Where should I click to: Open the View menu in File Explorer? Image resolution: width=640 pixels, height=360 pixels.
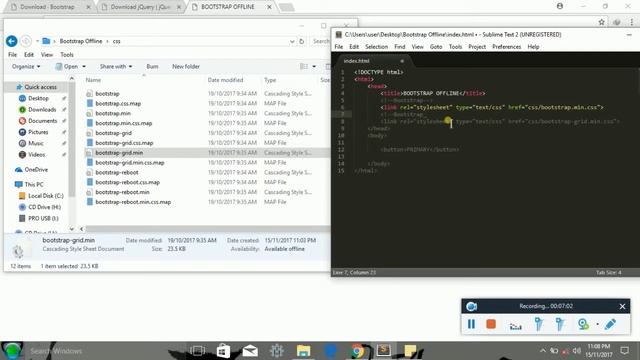[47, 54]
